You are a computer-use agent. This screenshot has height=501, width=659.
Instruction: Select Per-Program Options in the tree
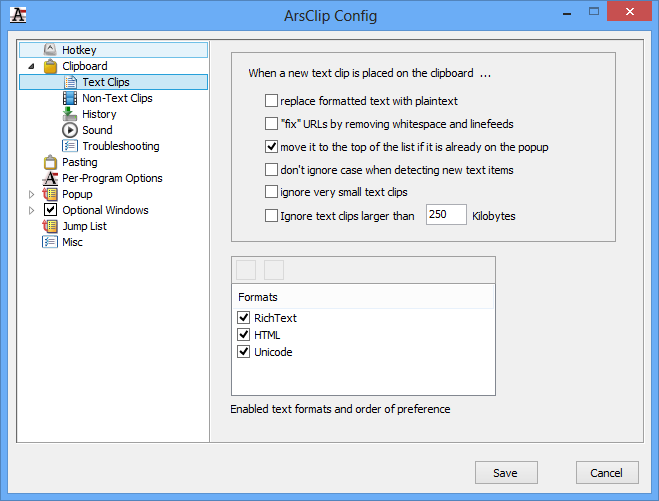(112, 178)
